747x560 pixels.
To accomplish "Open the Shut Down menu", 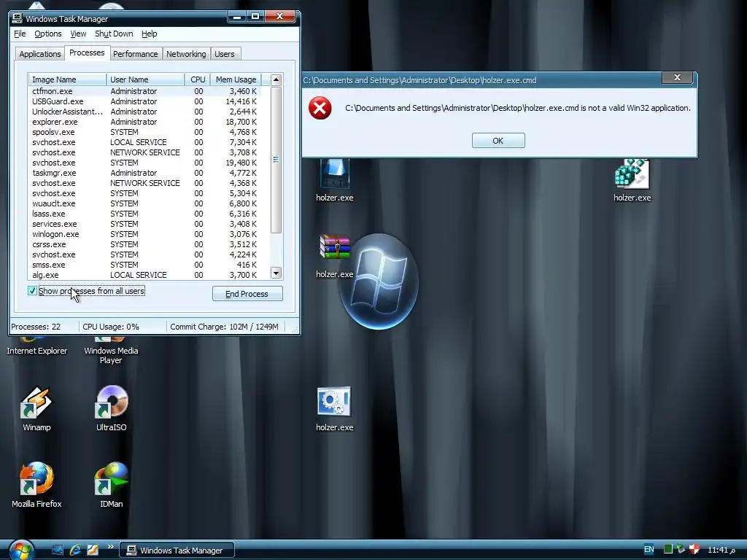I will (x=114, y=34).
